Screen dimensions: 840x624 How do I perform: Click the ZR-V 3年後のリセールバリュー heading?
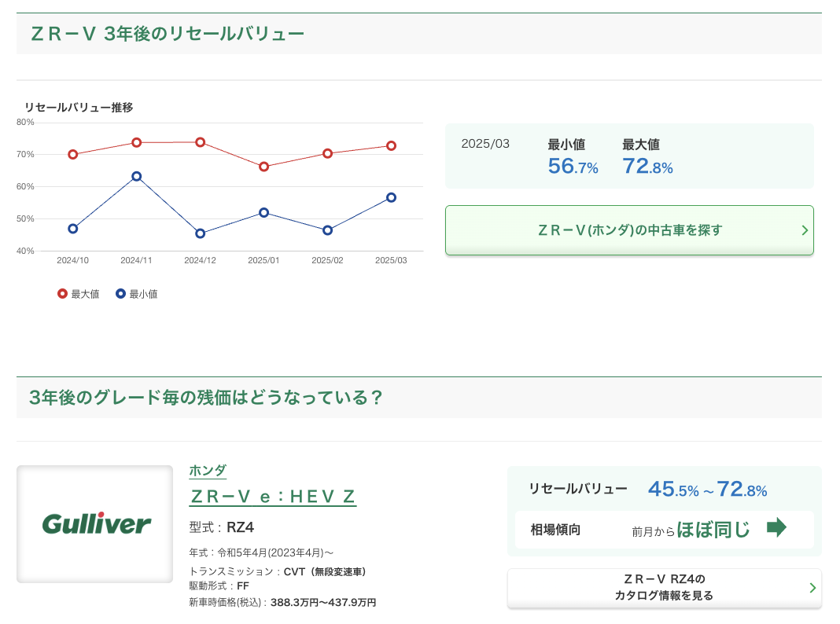(168, 34)
